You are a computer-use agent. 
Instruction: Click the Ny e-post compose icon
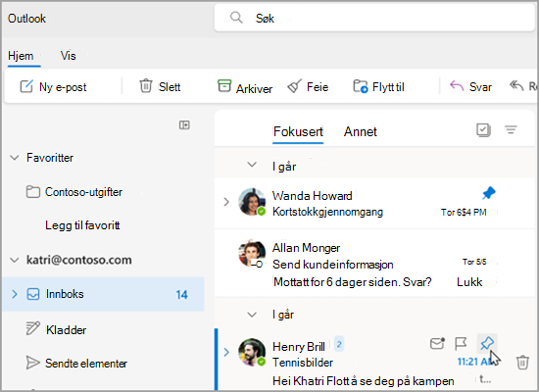tap(26, 86)
